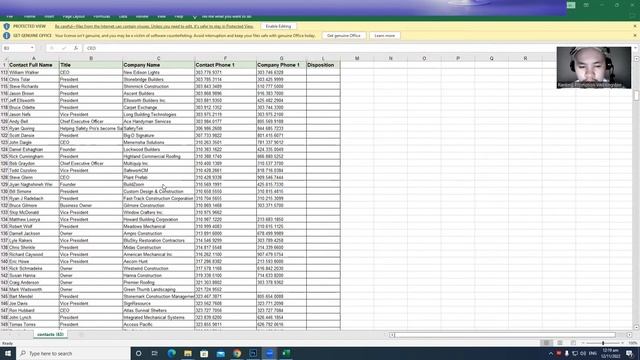Open Microsoft Edge from taskbar
The height and width of the screenshot is (360, 640).
tap(171, 353)
